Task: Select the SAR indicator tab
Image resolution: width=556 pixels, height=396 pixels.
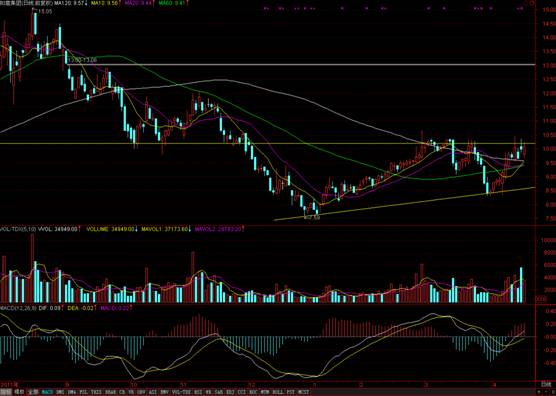Action: [x=219, y=392]
